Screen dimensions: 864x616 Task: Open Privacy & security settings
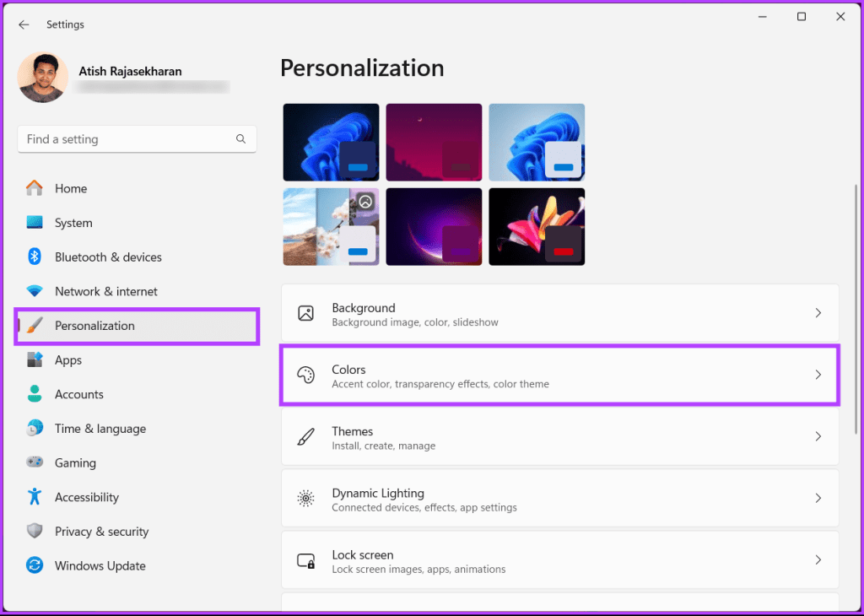click(101, 531)
